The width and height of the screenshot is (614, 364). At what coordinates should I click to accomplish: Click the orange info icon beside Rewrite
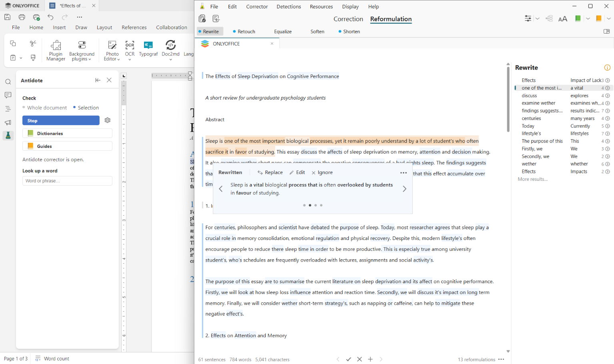click(x=607, y=68)
